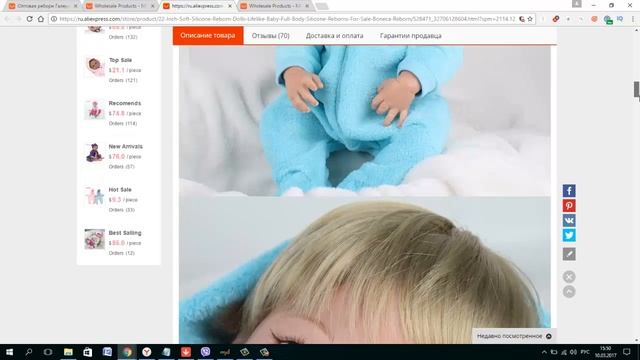Open the Action Center notification icon

[x=627, y=352]
